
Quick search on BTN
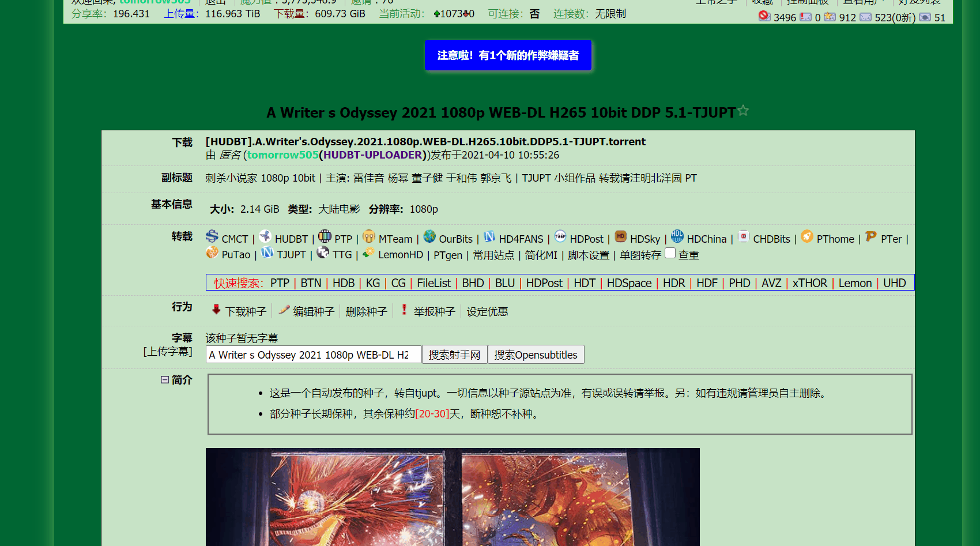coord(311,283)
